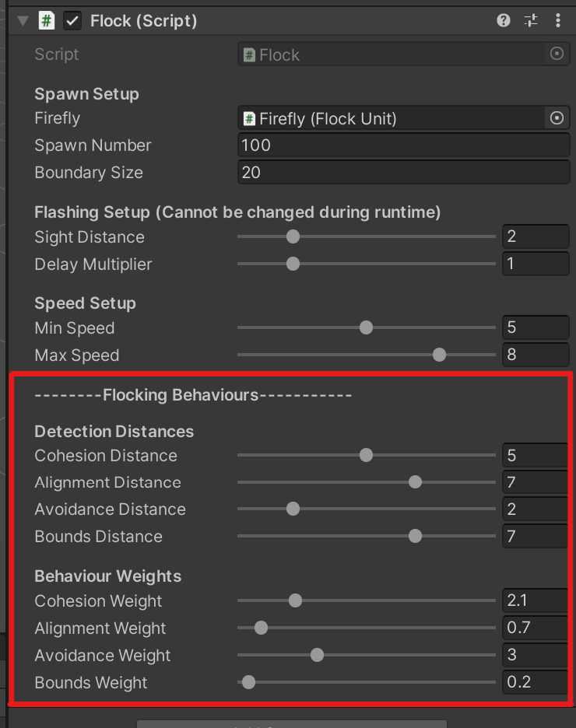Click the Max Speed slider handle

pyautogui.click(x=439, y=355)
